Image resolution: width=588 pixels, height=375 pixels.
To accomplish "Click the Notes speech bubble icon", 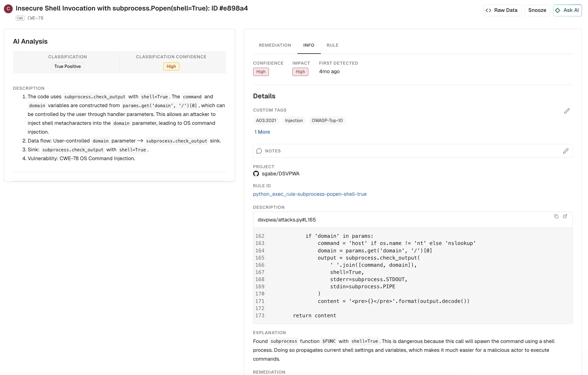I will (259, 151).
